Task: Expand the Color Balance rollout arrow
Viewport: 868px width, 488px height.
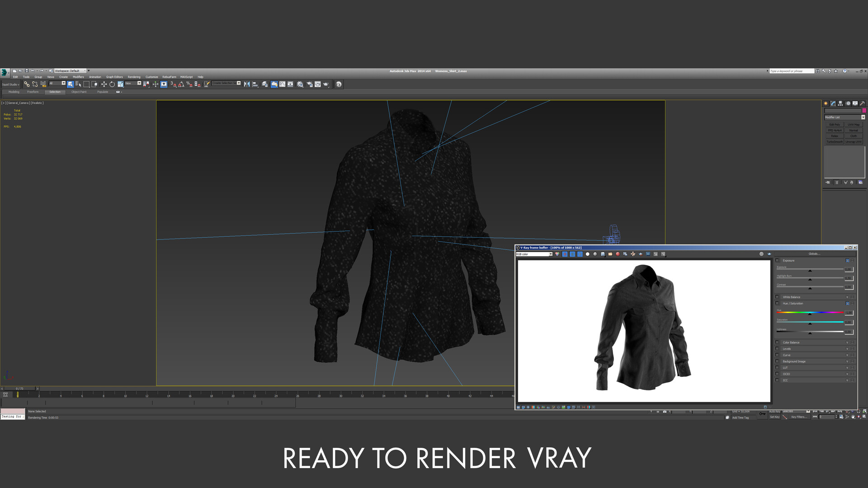Action: coord(847,342)
